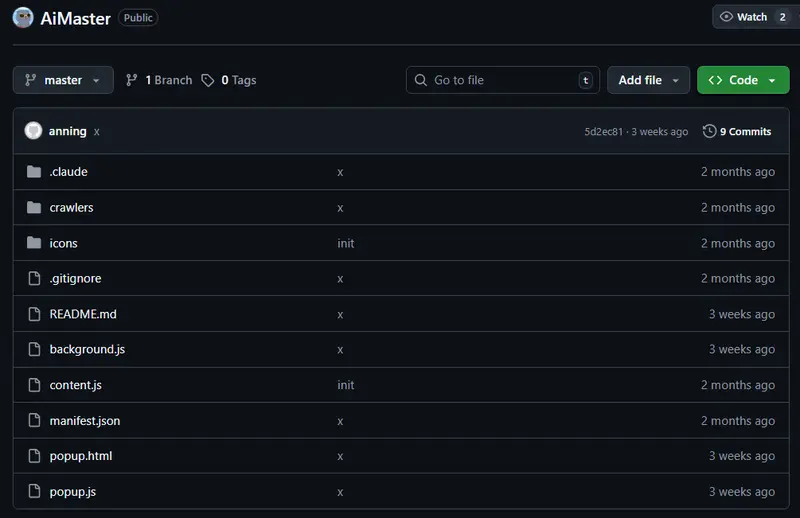Click the .claude folder icon
This screenshot has width=800, height=518.
34,172
